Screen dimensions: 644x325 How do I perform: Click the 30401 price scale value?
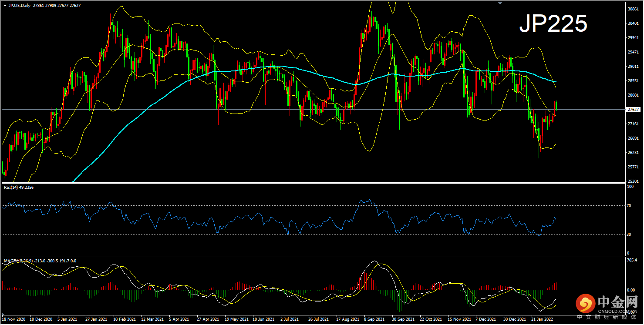click(x=634, y=23)
